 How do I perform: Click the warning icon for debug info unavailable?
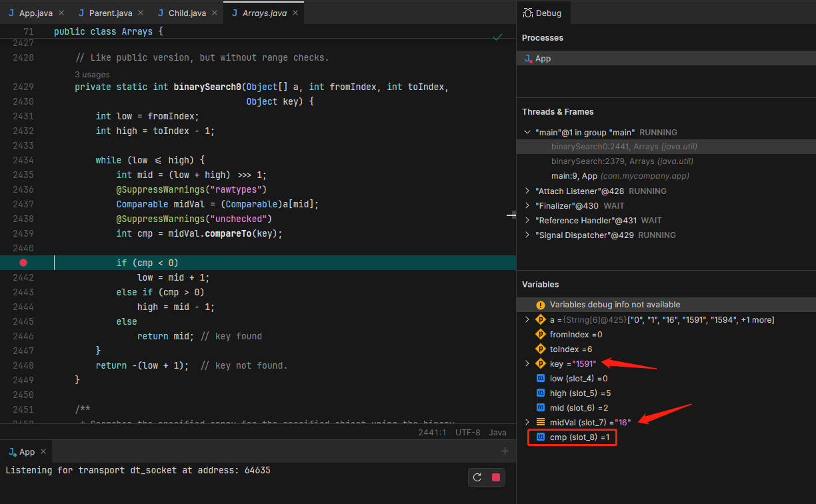pos(541,305)
